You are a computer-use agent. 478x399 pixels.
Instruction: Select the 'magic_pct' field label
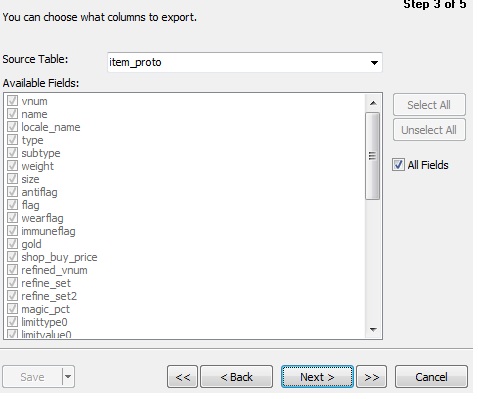point(45,309)
